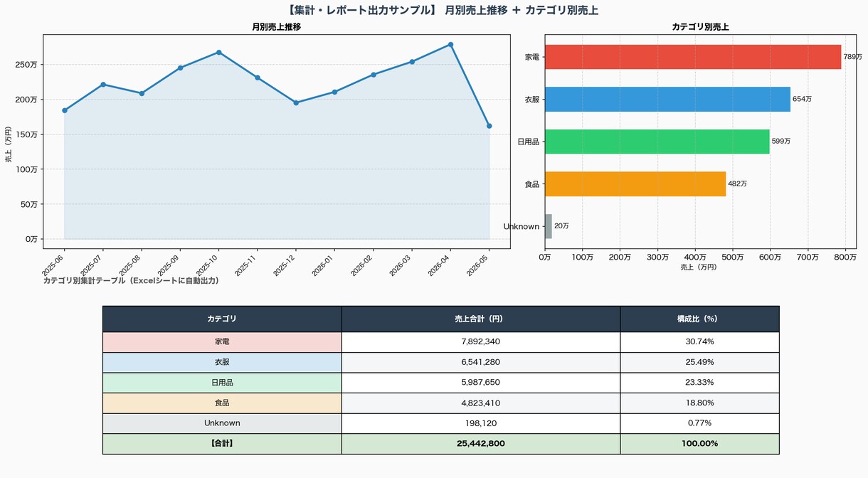Screen dimensions: 868x478
Task: Click the 654万 bar value label
Action: coord(802,99)
